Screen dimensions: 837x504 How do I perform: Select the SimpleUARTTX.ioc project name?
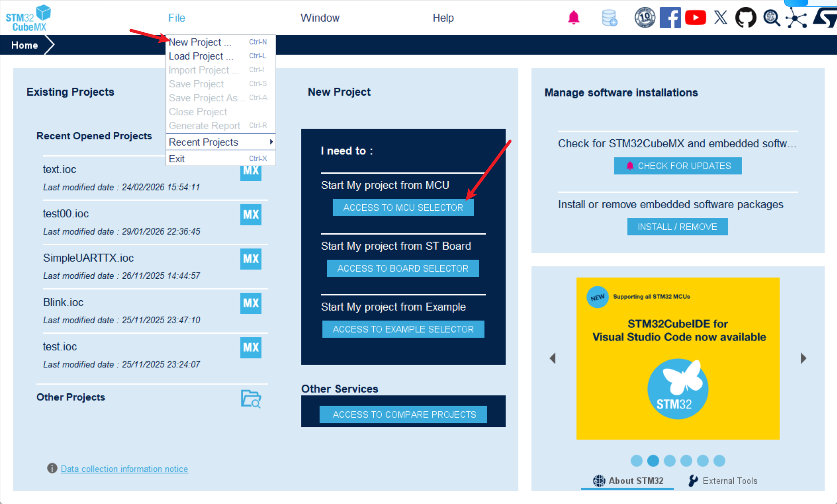click(x=88, y=258)
